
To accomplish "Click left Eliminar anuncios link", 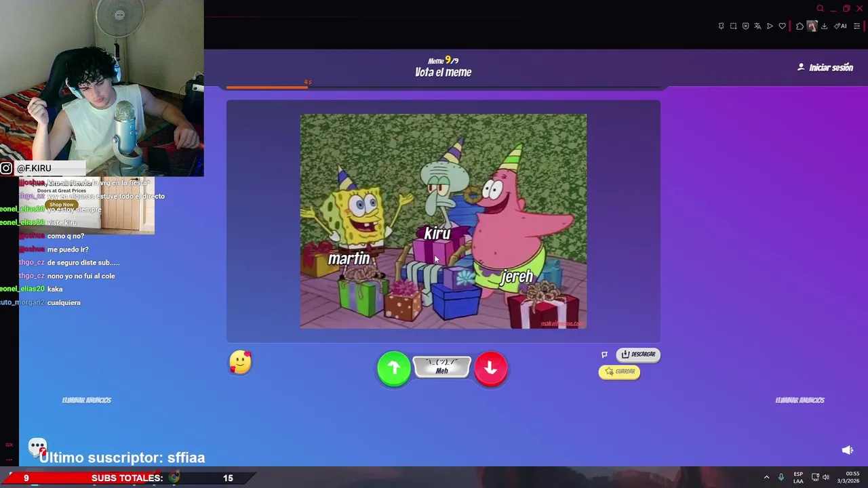I will tap(86, 400).
